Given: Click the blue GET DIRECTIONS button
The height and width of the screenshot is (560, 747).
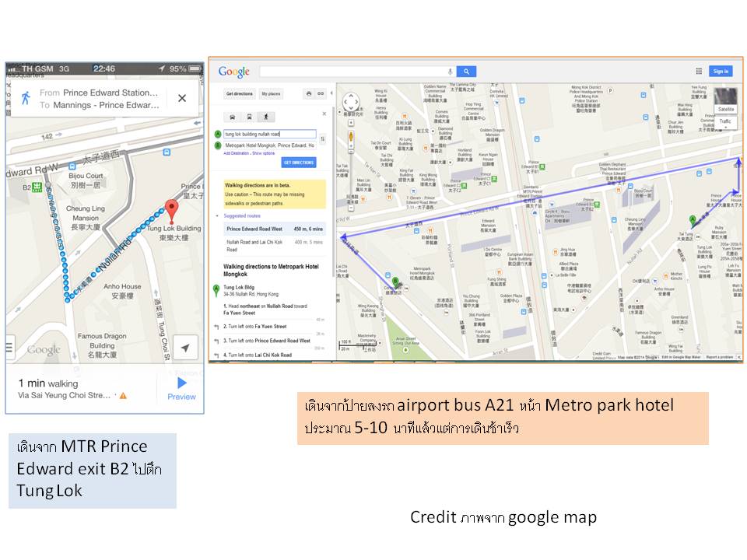Looking at the screenshot, I should click(299, 163).
